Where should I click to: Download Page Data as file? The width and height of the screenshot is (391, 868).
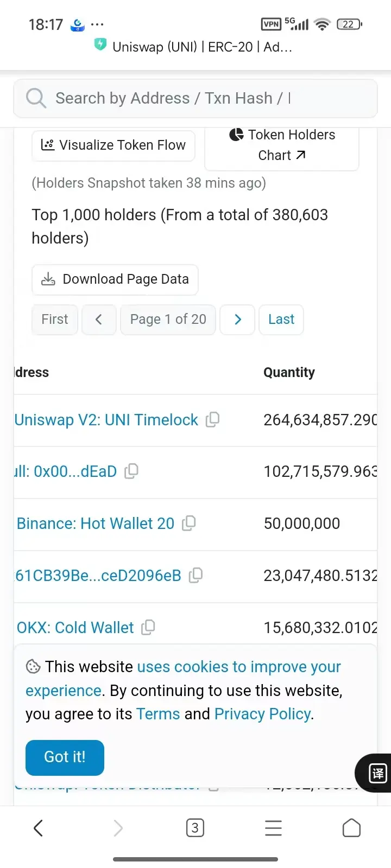(x=115, y=279)
